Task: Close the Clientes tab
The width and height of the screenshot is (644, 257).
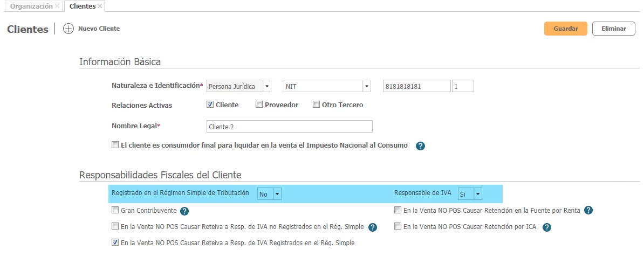Action: coord(100,6)
